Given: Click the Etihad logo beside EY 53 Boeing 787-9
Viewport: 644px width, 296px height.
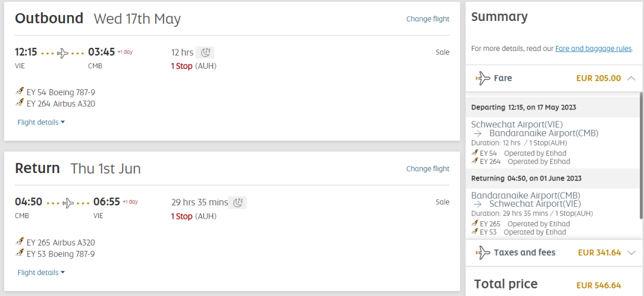Looking at the screenshot, I should coord(20,254).
